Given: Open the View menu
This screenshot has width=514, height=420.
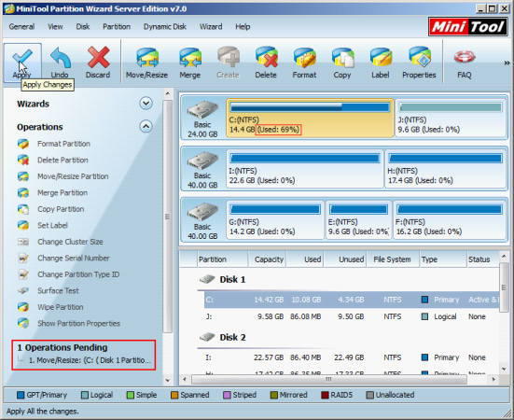Looking at the screenshot, I should [x=55, y=26].
